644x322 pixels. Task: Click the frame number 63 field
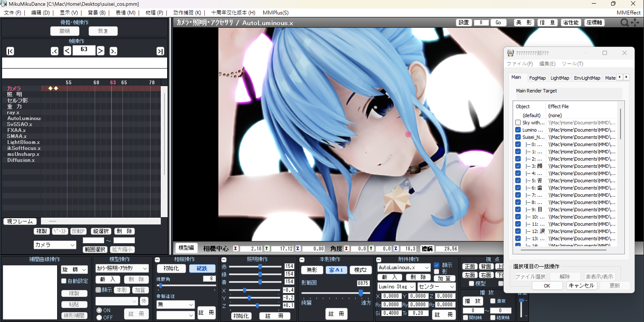pyautogui.click(x=84, y=49)
